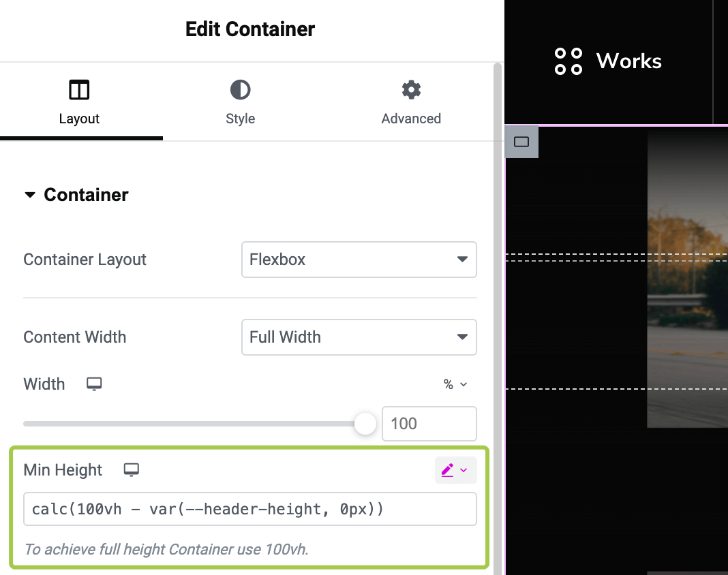Open the Container Layout Flexbox dropdown
728x575 pixels.
pos(359,260)
